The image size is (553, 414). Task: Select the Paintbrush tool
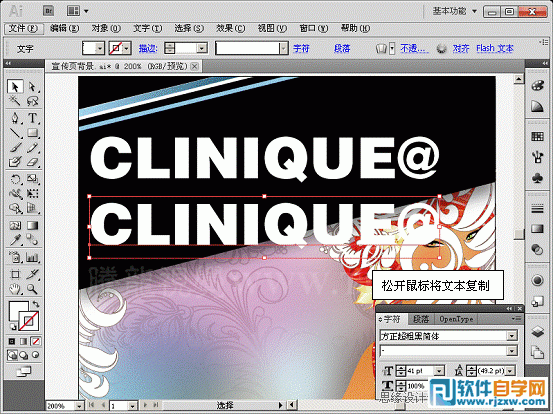15,148
